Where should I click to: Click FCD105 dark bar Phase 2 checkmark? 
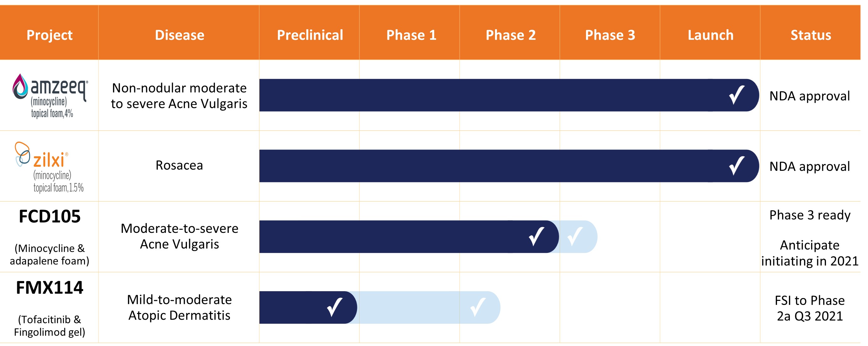(x=536, y=236)
